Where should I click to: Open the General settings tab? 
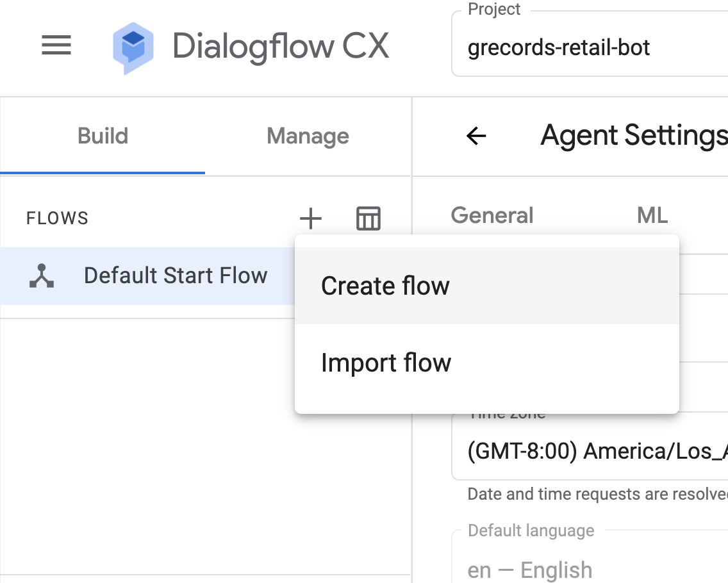click(492, 215)
